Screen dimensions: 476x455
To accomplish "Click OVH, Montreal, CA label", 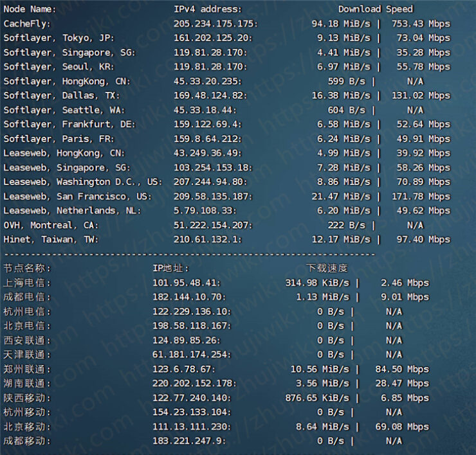I will point(51,226).
